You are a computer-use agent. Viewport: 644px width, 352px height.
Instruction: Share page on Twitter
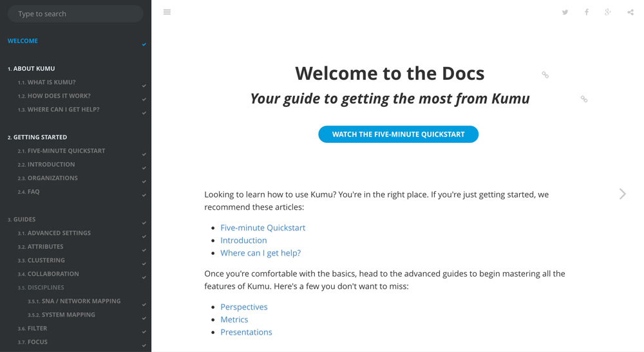point(565,12)
